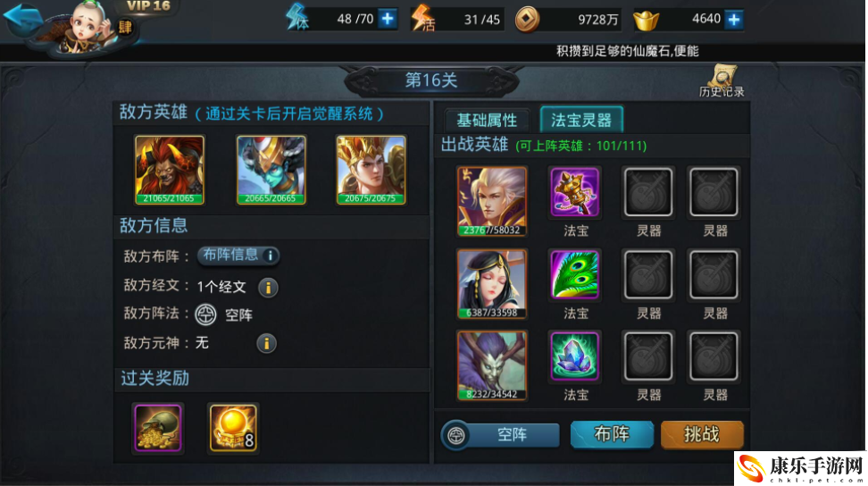The image size is (868, 486).
Task: Select the blue crystal 法宝 icon
Action: pyautogui.click(x=574, y=356)
